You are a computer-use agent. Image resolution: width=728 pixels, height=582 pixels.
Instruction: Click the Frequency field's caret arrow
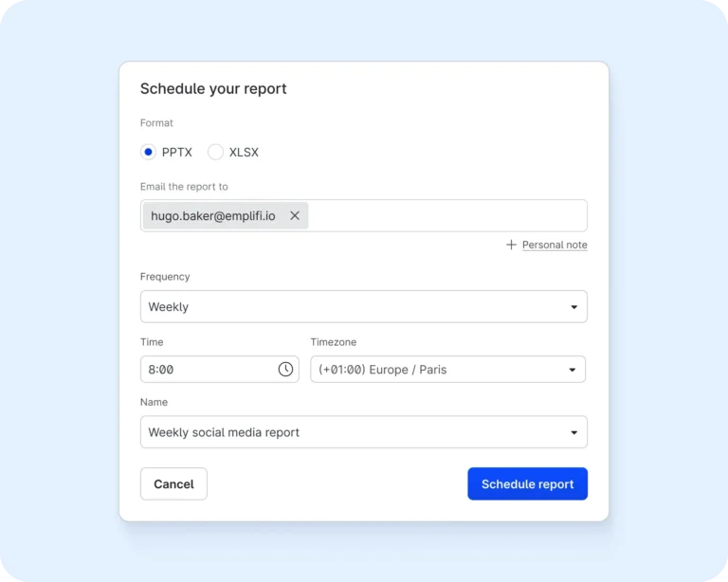pyautogui.click(x=573, y=307)
